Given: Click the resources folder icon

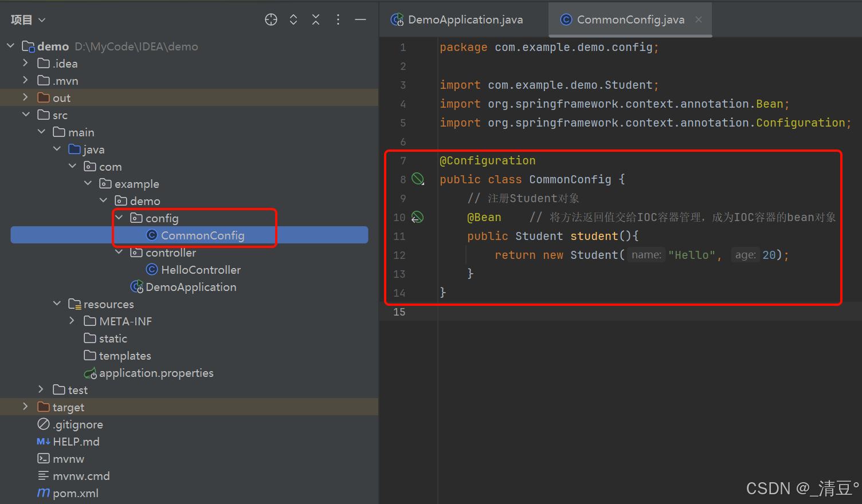Looking at the screenshot, I should pos(75,304).
